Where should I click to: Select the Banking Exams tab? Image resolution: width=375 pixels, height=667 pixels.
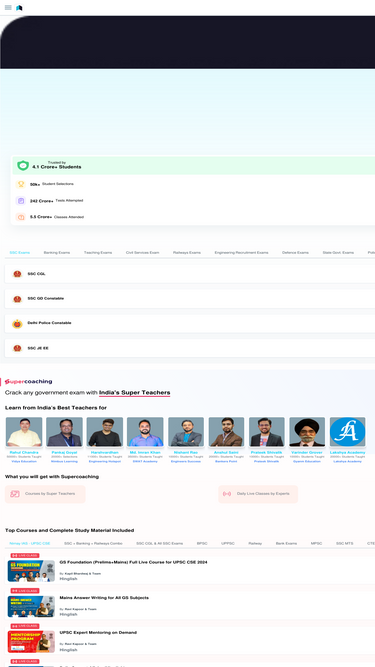[57, 253]
